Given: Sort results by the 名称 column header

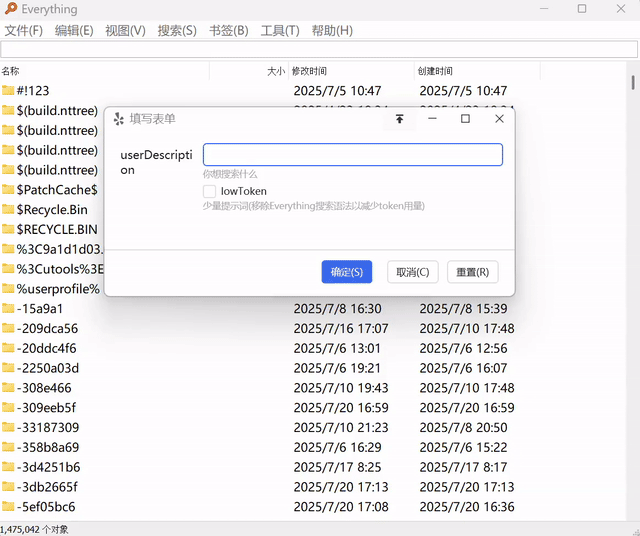Looking at the screenshot, I should tap(104, 71).
